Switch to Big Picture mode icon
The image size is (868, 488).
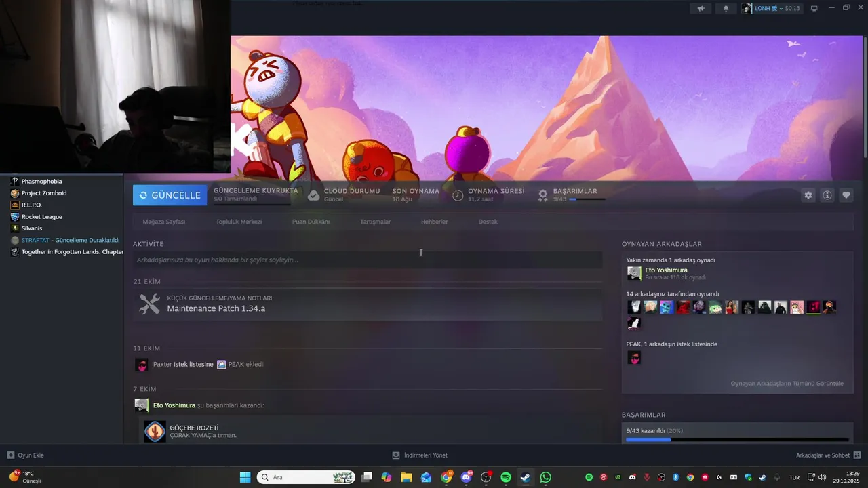click(x=814, y=9)
